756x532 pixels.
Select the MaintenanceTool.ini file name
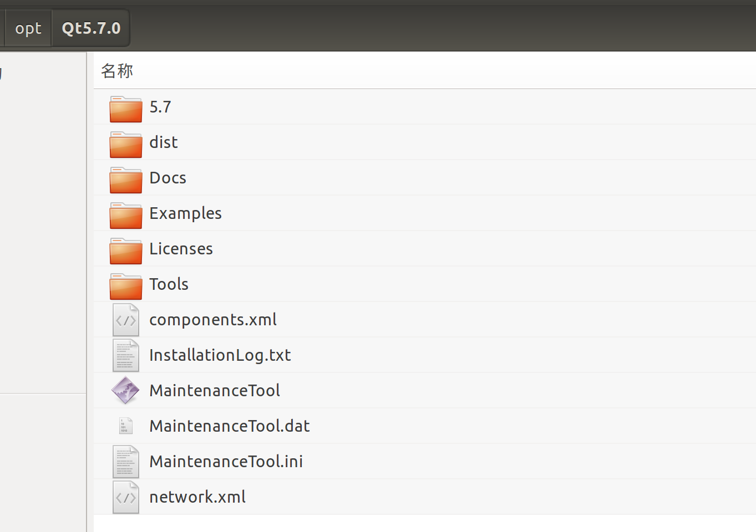(226, 461)
